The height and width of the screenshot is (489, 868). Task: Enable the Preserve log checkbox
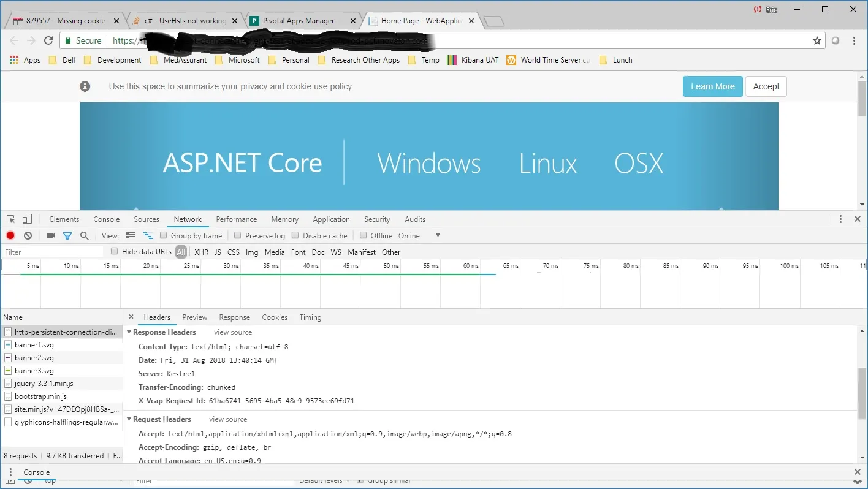[x=238, y=235]
